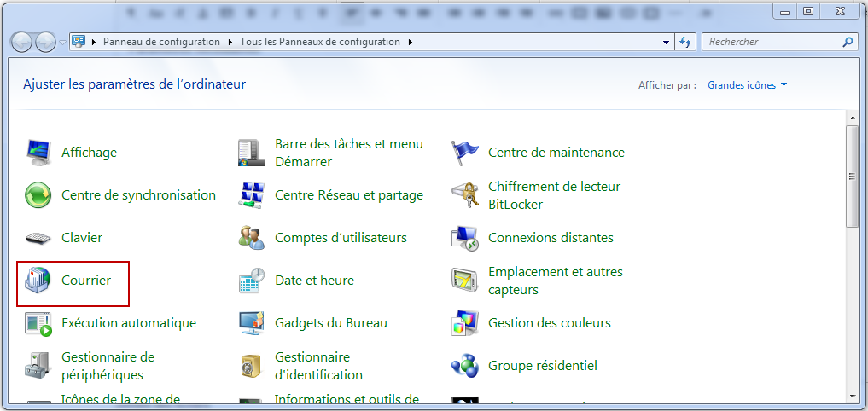The height and width of the screenshot is (411, 868).
Task: Open Gadgets du Bureau link
Action: tap(330, 323)
